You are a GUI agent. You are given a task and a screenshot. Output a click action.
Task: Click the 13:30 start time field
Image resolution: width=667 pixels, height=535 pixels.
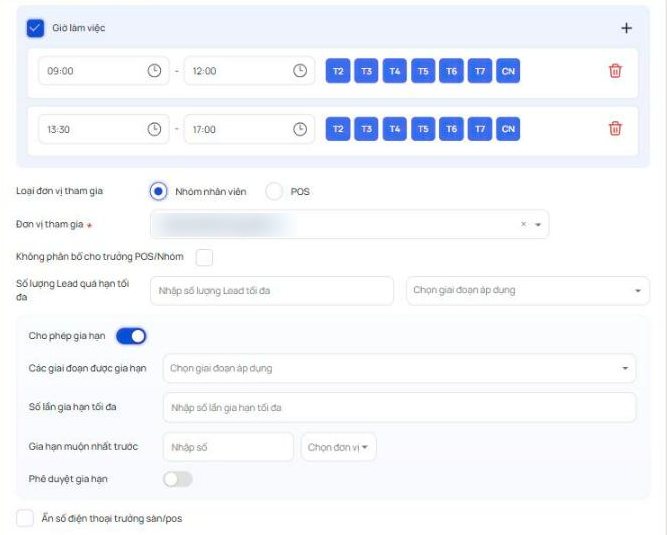point(104,129)
